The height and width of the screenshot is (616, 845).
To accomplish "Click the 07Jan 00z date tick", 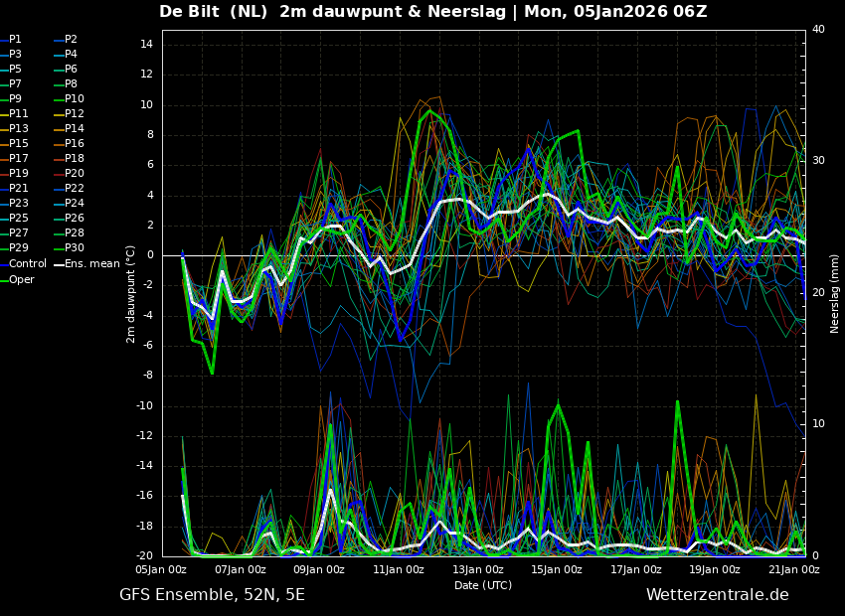I will tap(241, 569).
